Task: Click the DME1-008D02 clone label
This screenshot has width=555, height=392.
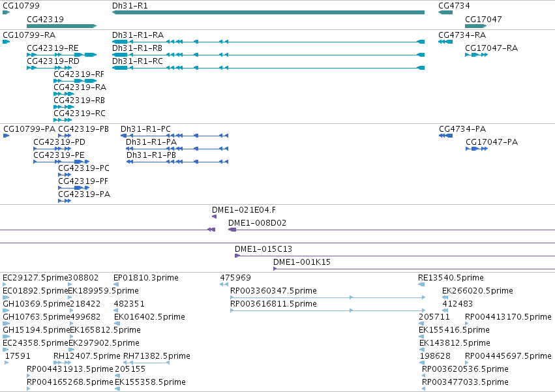Action: tap(258, 223)
